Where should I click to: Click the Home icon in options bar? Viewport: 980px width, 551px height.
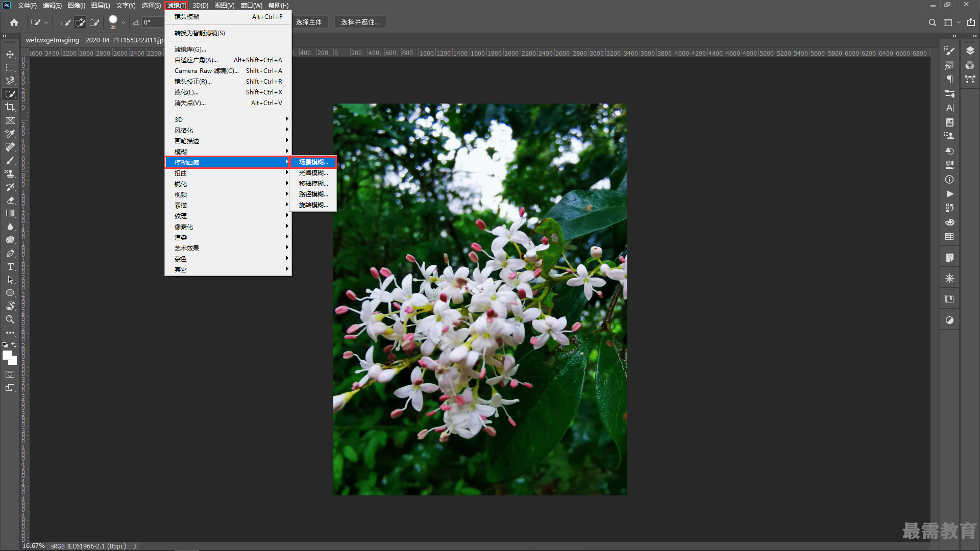pos(14,22)
